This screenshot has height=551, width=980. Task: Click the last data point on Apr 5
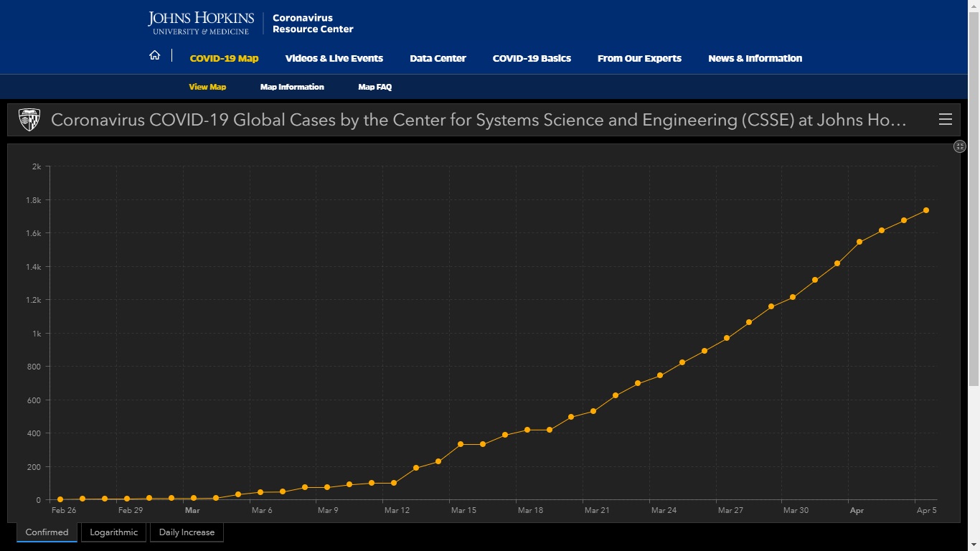click(926, 210)
